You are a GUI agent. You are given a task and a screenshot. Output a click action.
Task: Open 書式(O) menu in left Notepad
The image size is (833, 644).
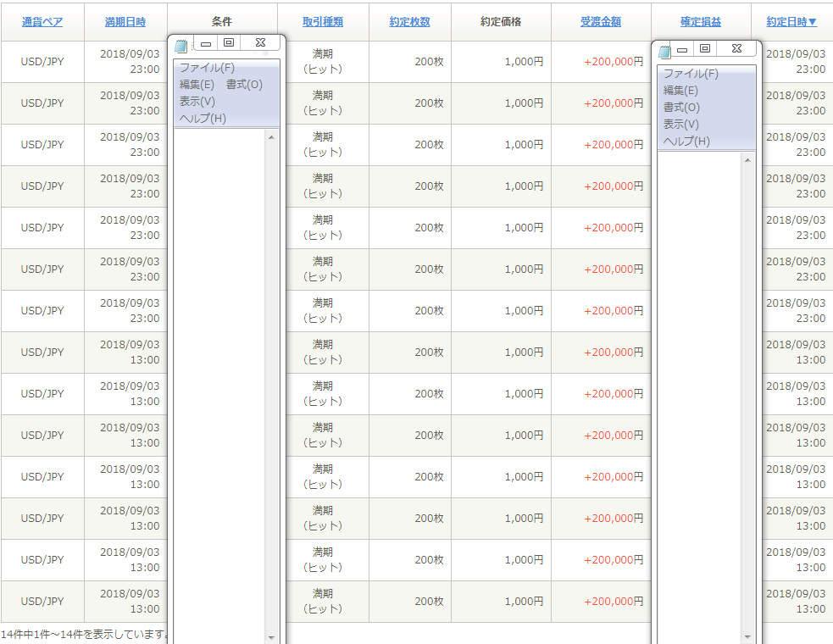click(244, 85)
